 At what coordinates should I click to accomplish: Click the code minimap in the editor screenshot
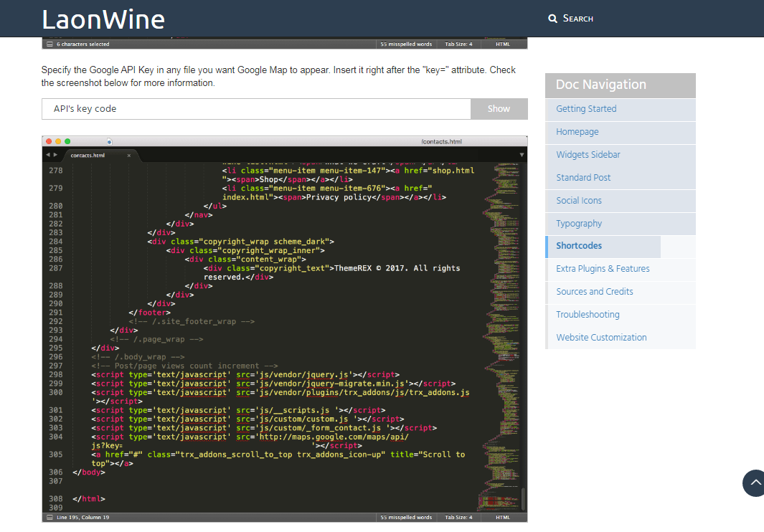(499, 336)
